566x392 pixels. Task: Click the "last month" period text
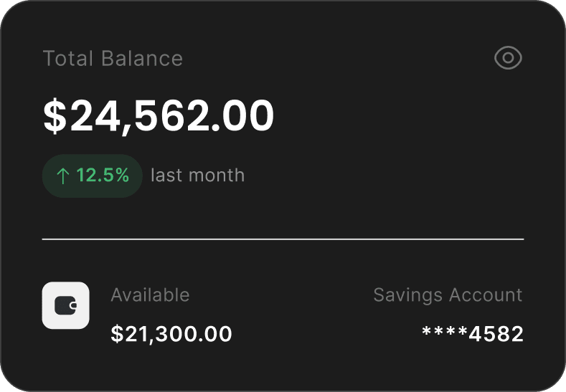pos(197,176)
